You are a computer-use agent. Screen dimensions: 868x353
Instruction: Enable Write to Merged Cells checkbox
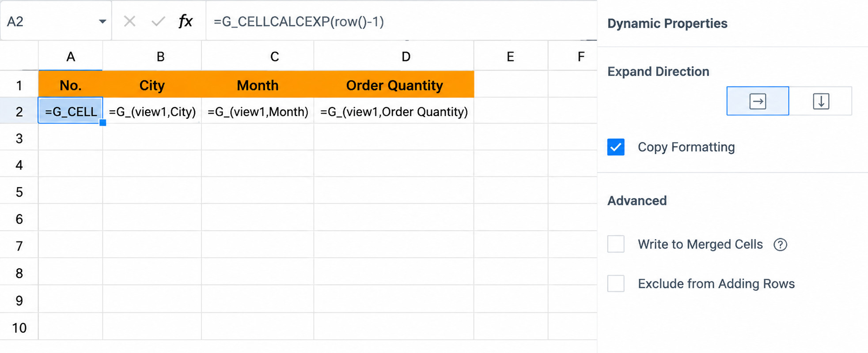[x=616, y=244]
